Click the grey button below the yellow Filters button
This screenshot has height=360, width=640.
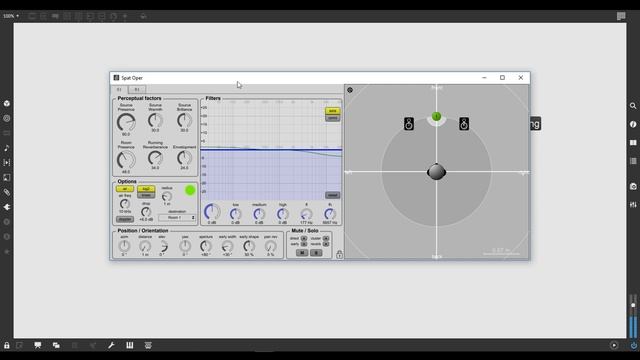[x=332, y=118]
